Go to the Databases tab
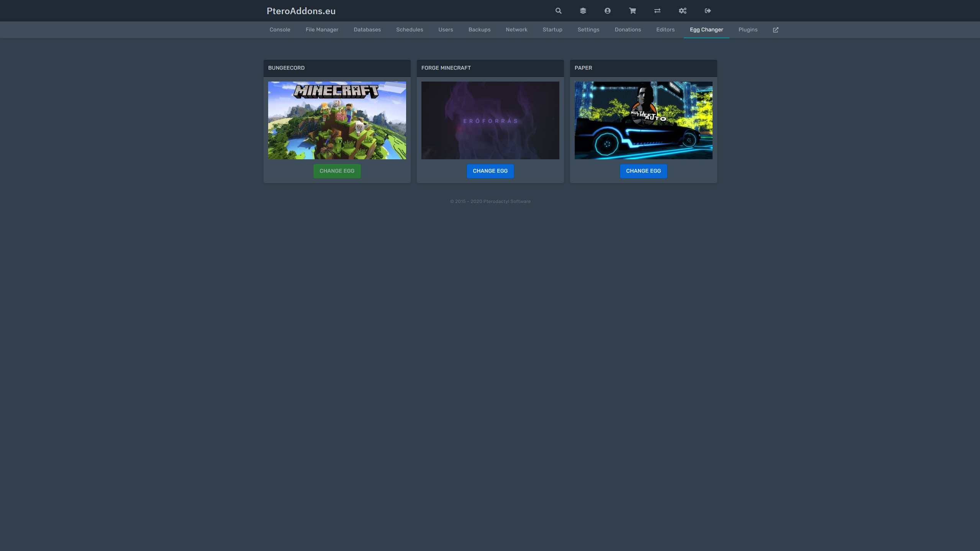 click(x=367, y=30)
